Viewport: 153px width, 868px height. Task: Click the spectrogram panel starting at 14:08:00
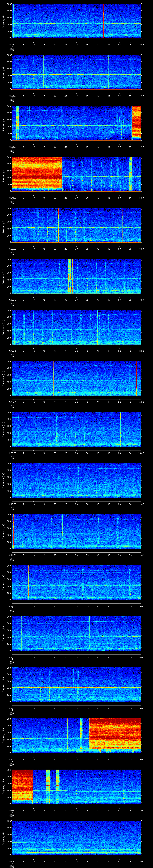tap(77, 378)
